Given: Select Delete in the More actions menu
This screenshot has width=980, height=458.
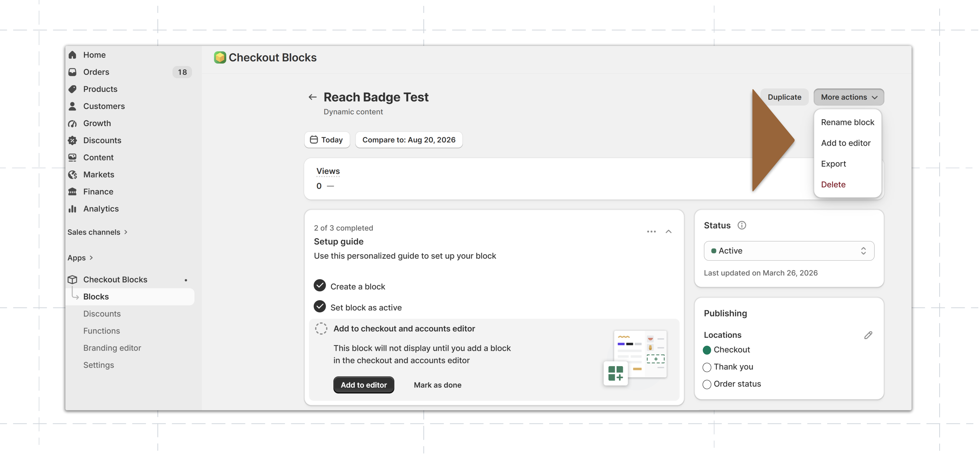Looking at the screenshot, I should (x=833, y=185).
